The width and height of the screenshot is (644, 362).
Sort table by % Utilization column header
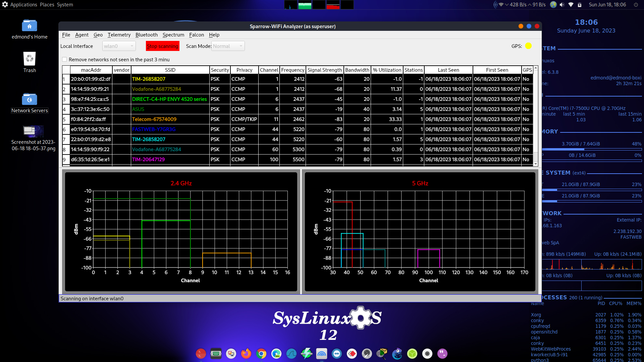click(x=387, y=70)
